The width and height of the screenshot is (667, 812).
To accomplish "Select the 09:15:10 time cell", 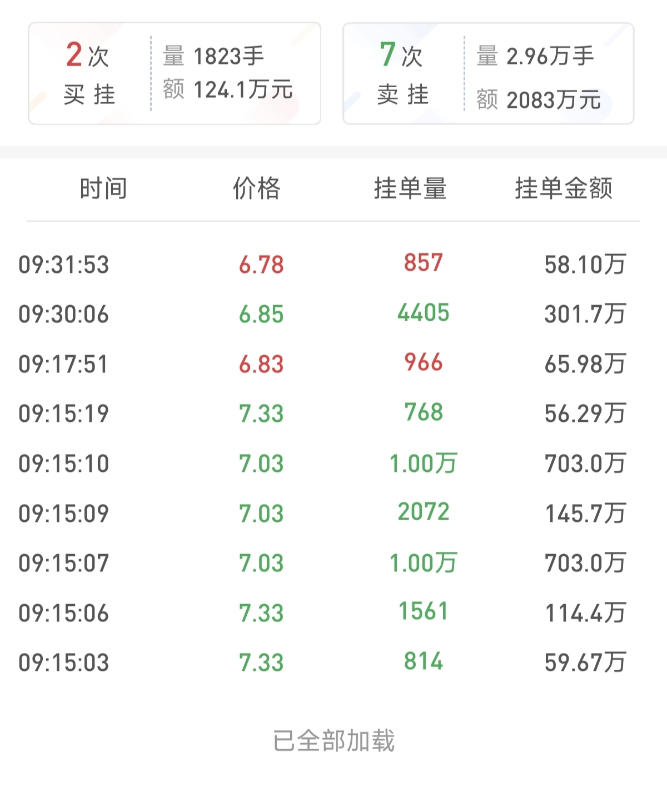I will pos(64,464).
